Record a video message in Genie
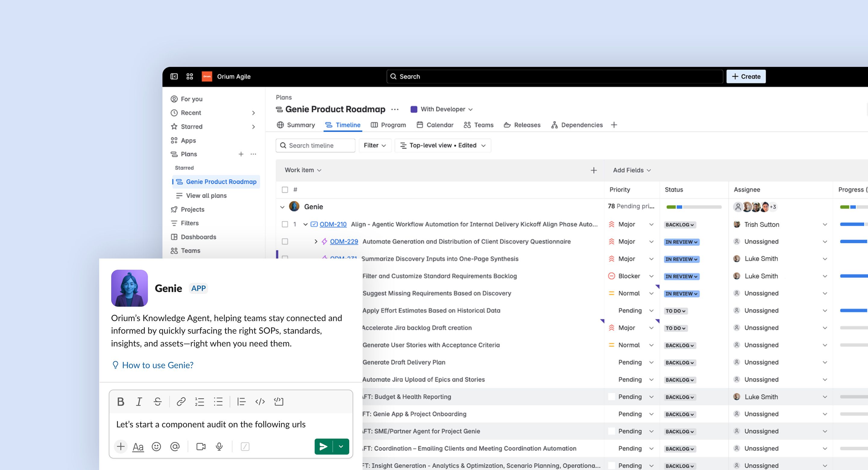This screenshot has height=470, width=868. point(201,446)
